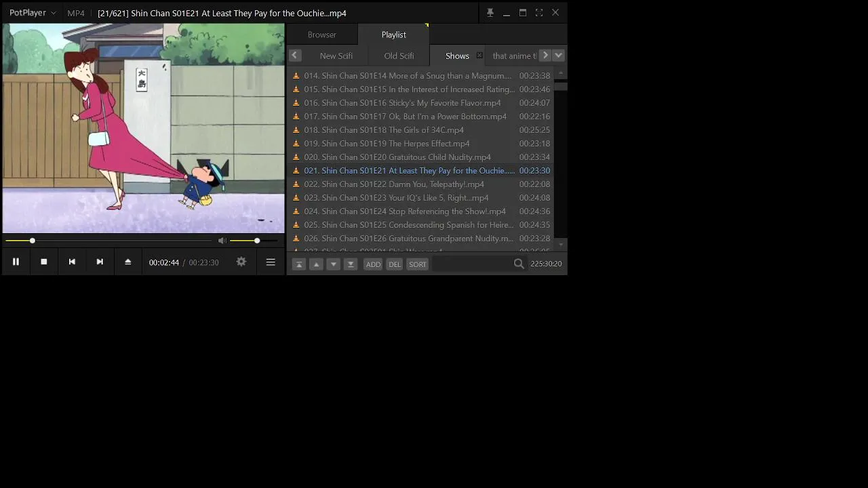The image size is (868, 488).
Task: Toggle fullscreen icon in title bar
Action: point(539,13)
